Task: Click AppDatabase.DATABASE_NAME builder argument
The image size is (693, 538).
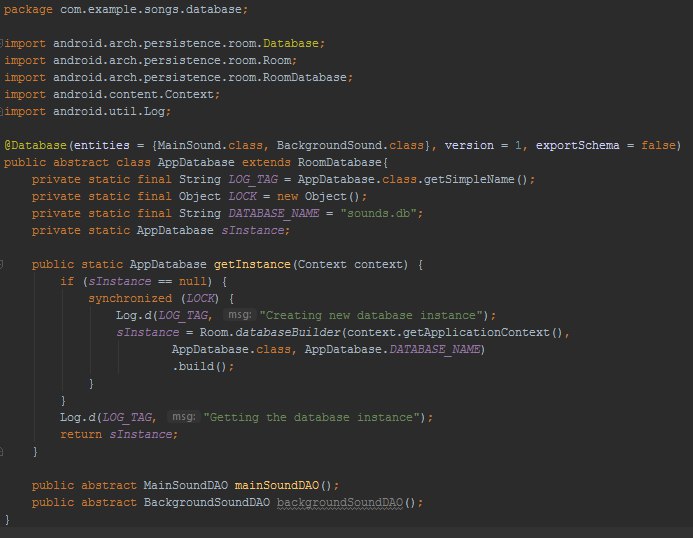Action: coord(392,349)
